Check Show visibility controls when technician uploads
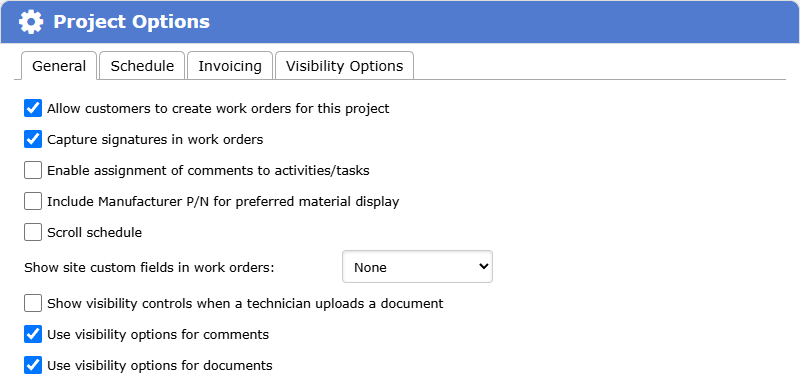Image resolution: width=800 pixels, height=390 pixels. (x=33, y=304)
